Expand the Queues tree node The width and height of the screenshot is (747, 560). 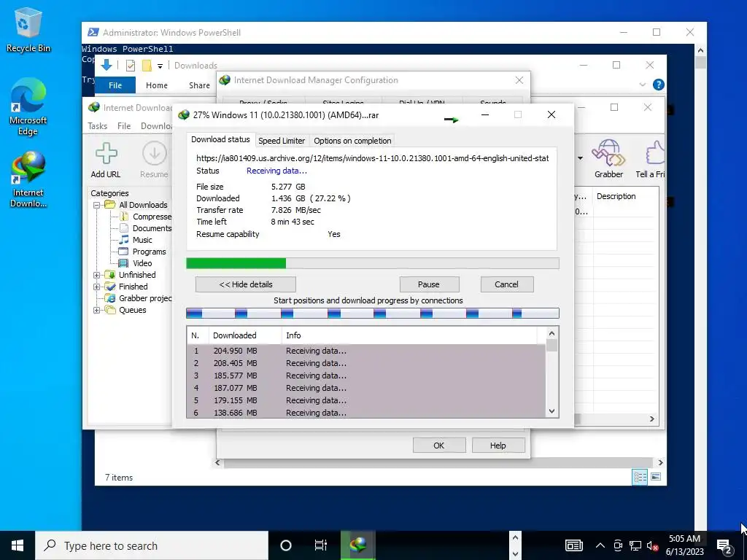click(x=97, y=310)
